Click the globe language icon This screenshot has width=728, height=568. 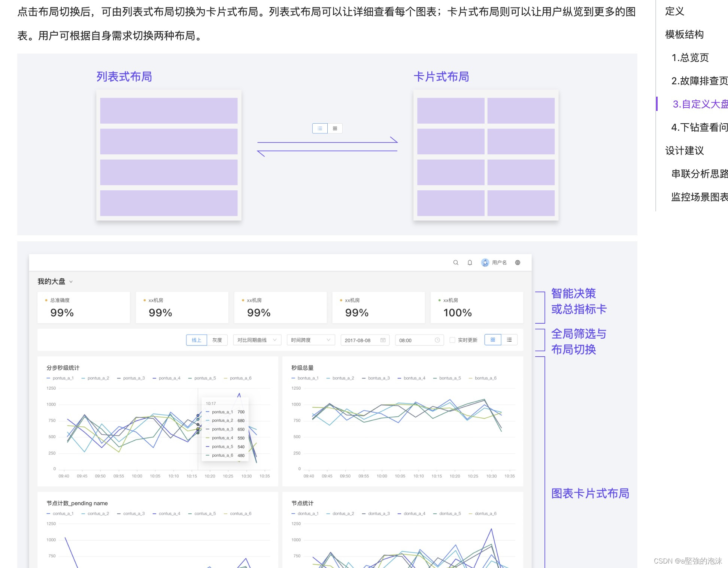(x=518, y=263)
